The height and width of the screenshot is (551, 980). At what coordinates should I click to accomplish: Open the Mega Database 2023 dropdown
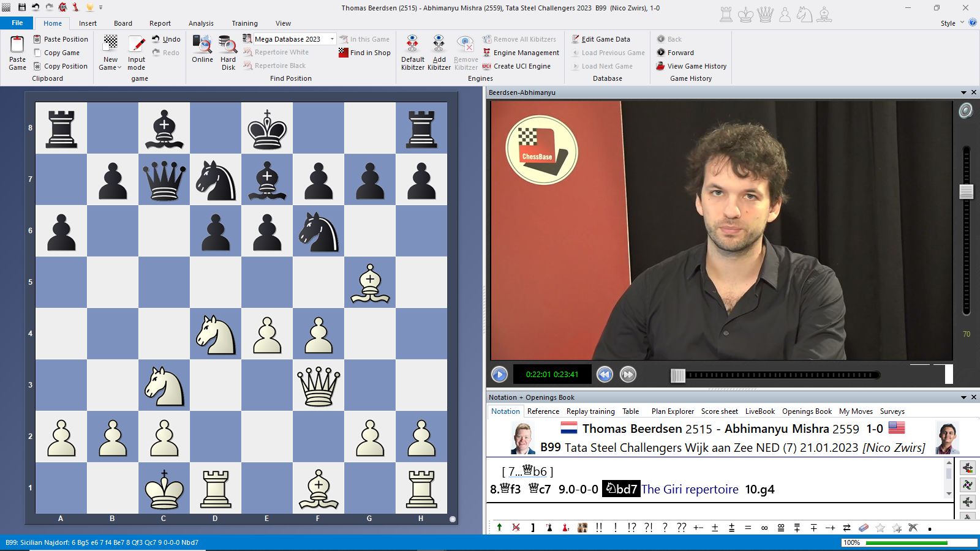coord(332,39)
